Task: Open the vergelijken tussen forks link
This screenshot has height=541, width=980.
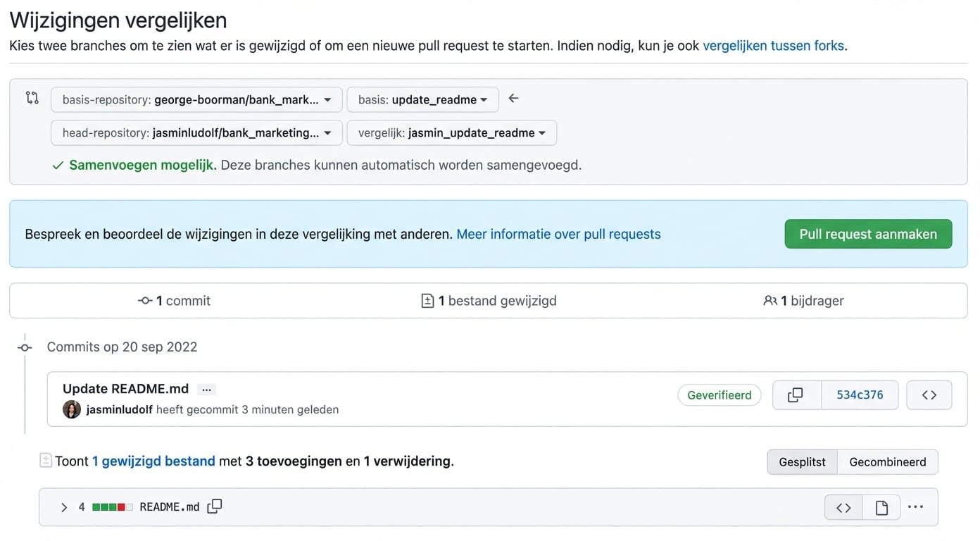Action: point(773,44)
